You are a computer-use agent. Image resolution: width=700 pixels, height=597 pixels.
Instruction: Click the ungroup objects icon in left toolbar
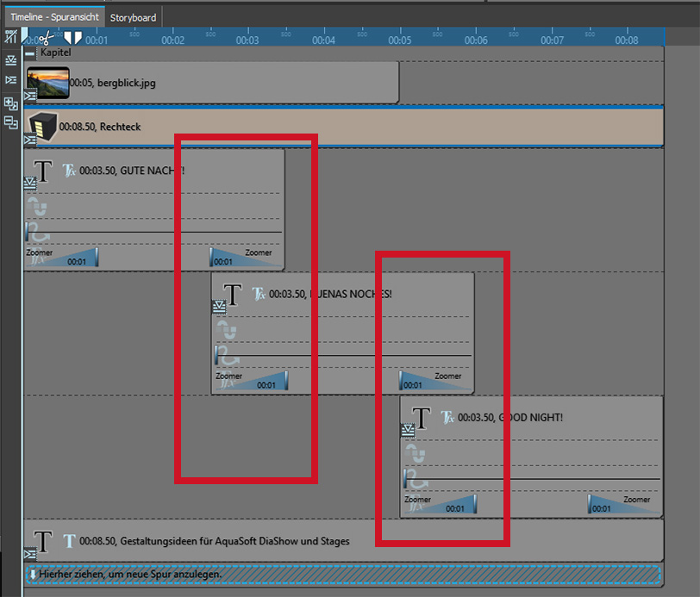[10, 122]
